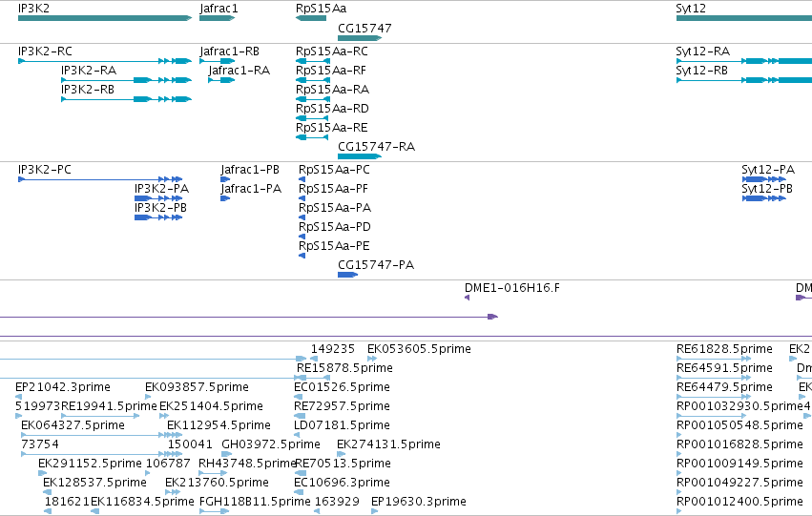Select EST EP21042.3prime
This screenshot has width=812, height=516.
point(19,397)
